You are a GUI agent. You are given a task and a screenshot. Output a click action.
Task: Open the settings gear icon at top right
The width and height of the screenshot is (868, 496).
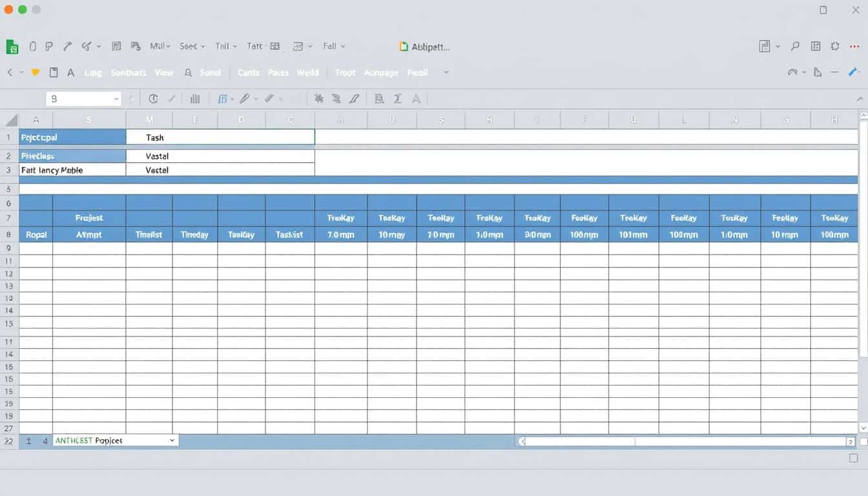pyautogui.click(x=836, y=46)
